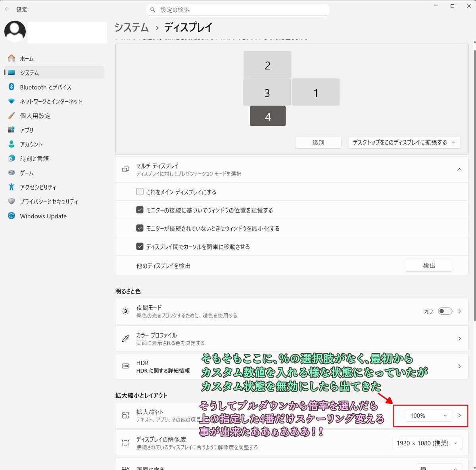Collapse the マルチ ディスプレイ section chevron
The height and width of the screenshot is (470, 476).
coord(459,170)
